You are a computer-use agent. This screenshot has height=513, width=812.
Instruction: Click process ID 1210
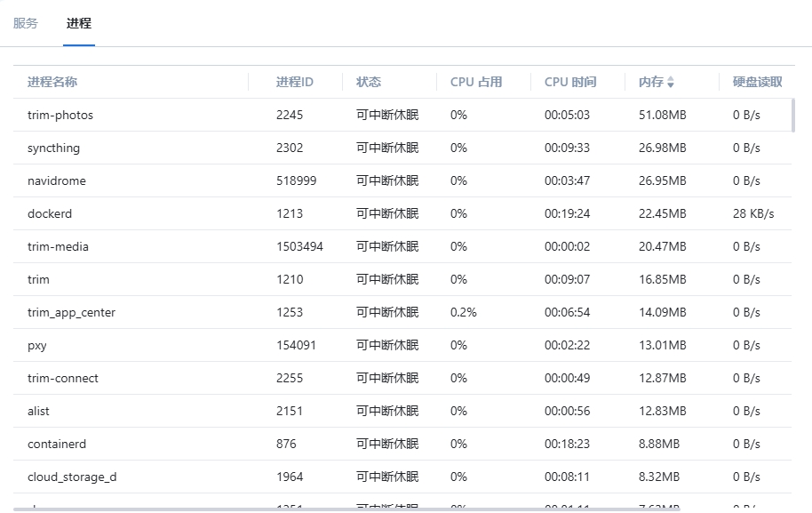290,279
